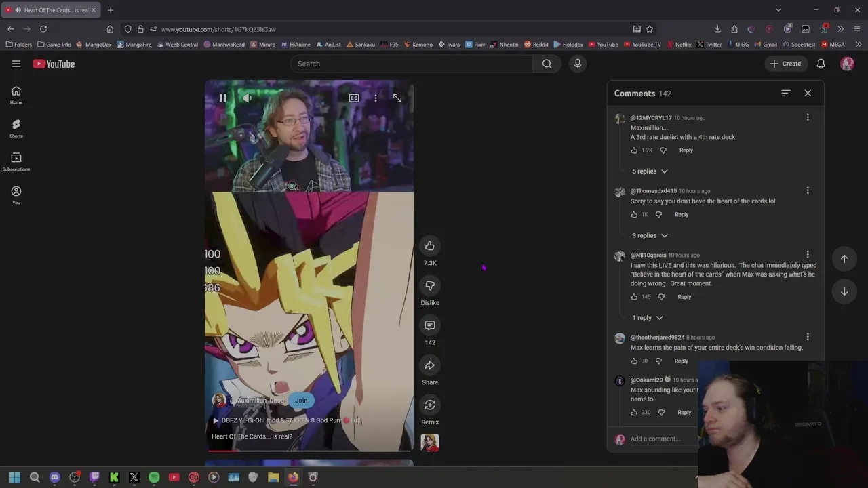Open the Short's three-dot more menu
Screen dimensions: 868x488
tap(376, 98)
